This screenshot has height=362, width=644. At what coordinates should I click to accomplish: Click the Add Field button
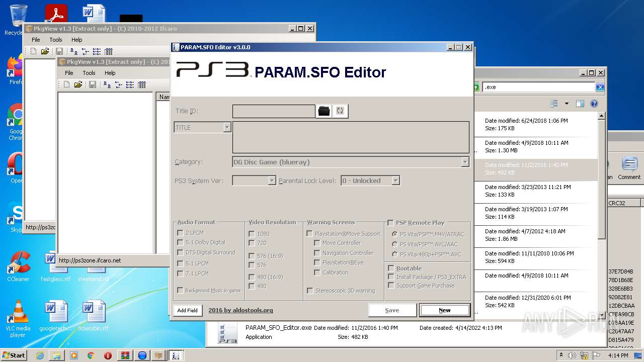(x=188, y=310)
